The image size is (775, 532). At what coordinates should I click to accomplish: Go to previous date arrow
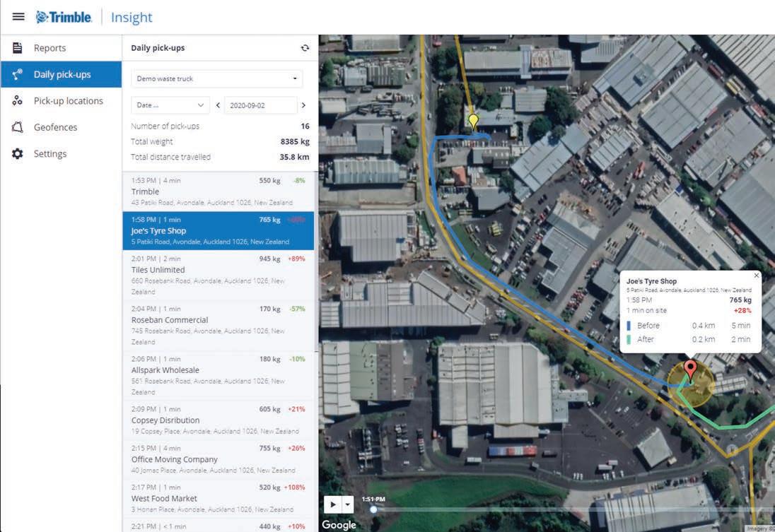[218, 105]
